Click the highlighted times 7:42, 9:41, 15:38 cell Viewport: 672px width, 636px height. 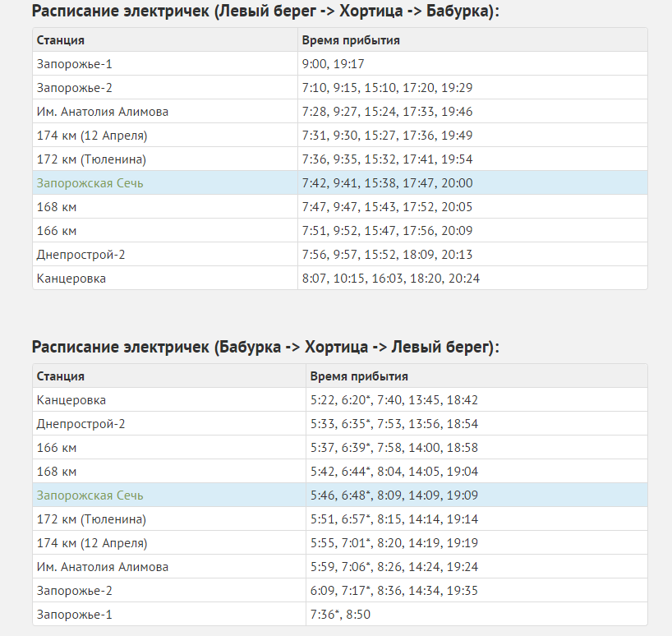point(472,183)
